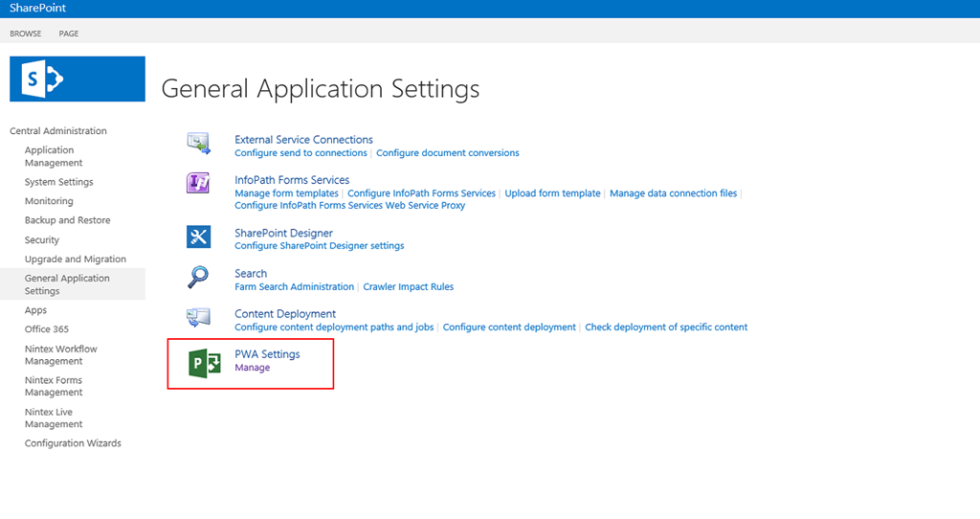980x519 pixels.
Task: Click Check deployment of specific content
Action: pos(666,327)
